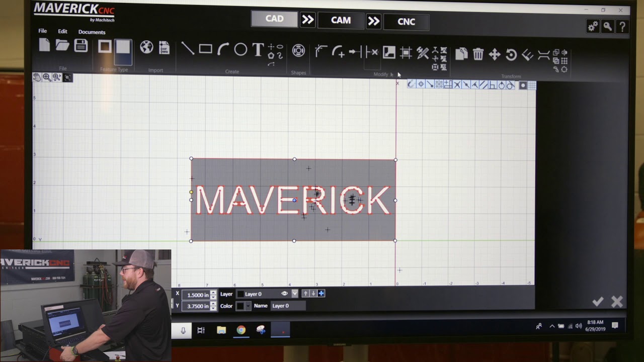Open the Edit menu
644x362 pixels.
(x=62, y=31)
